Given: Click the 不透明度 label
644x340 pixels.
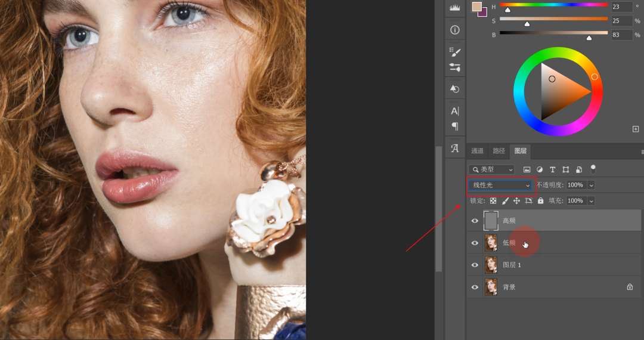Looking at the screenshot, I should coord(549,185).
